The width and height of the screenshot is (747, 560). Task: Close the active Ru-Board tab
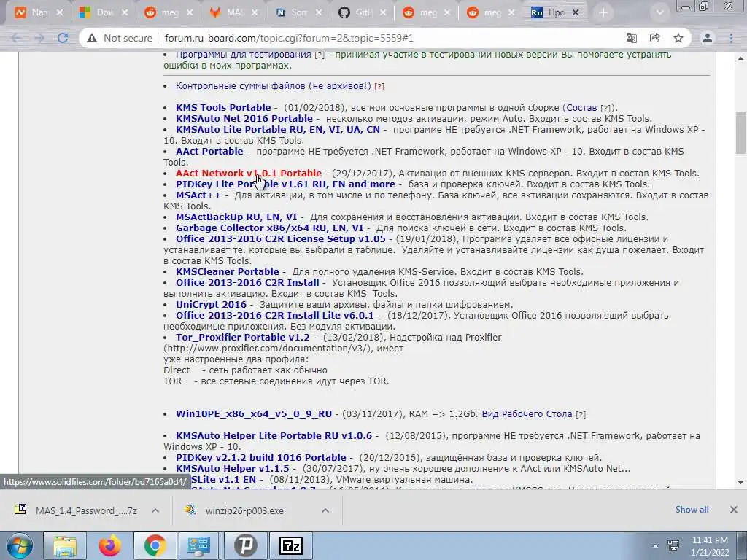[576, 13]
